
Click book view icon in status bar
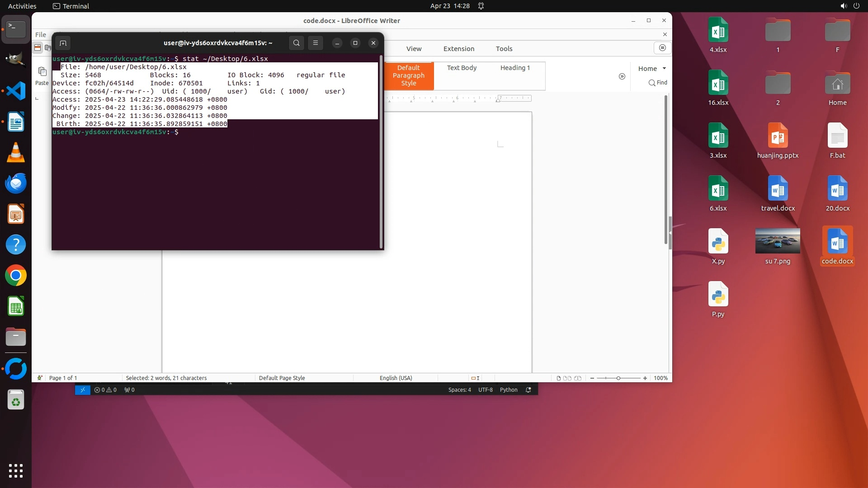pyautogui.click(x=578, y=378)
